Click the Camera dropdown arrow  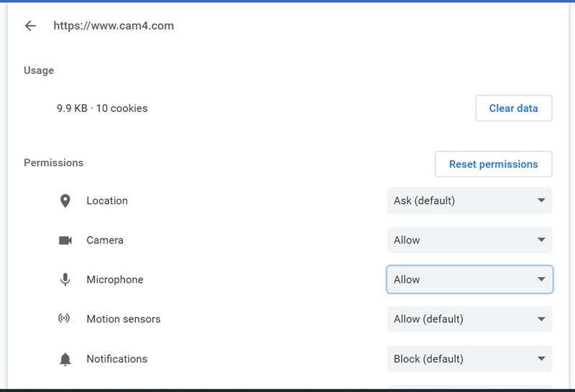coord(541,240)
